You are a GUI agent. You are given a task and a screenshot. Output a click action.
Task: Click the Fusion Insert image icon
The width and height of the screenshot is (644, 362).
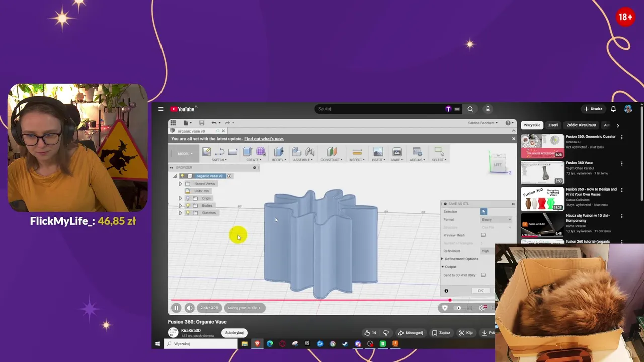[378, 152]
